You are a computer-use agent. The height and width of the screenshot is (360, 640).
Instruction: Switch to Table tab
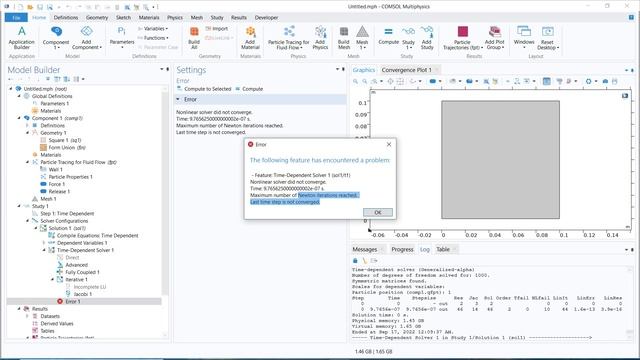click(x=443, y=249)
